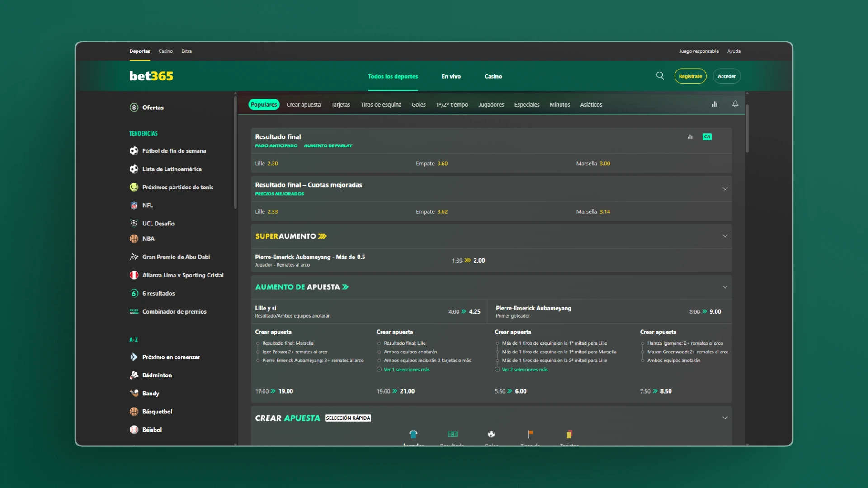The height and width of the screenshot is (488, 868).
Task: Select the Jugadores shirt icon under Crear Apuesta
Action: 413,434
